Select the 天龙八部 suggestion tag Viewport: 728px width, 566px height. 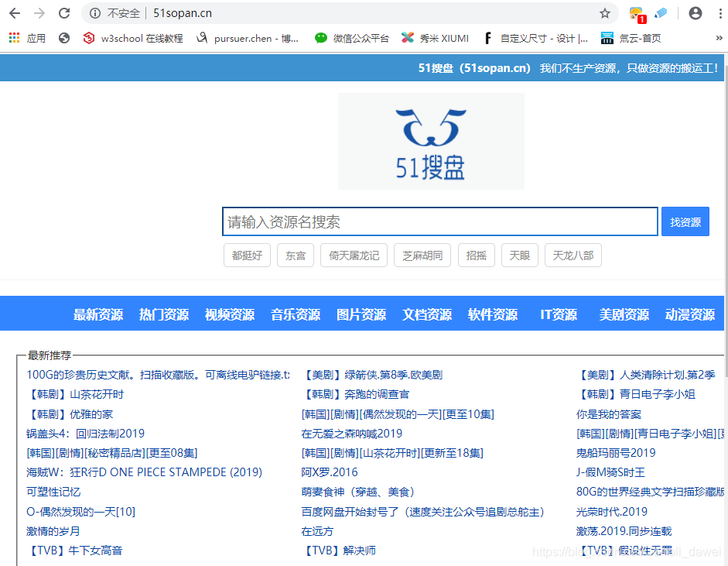coord(573,255)
